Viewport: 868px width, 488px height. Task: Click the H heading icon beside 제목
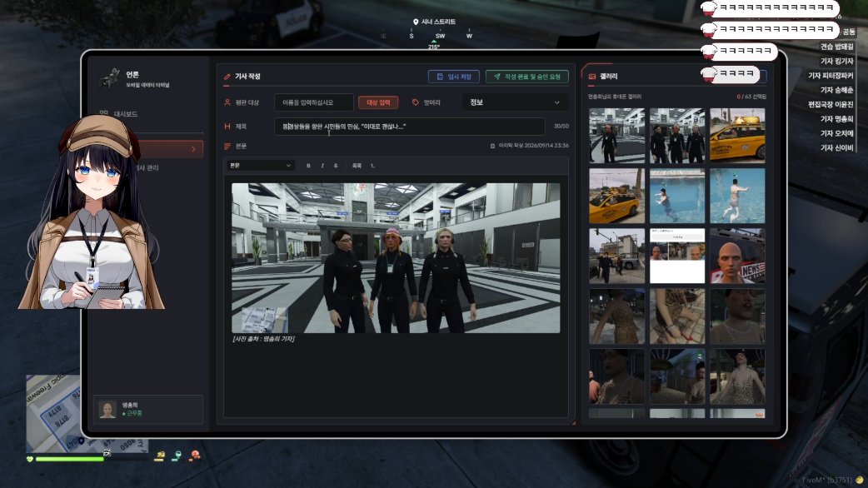click(x=227, y=126)
